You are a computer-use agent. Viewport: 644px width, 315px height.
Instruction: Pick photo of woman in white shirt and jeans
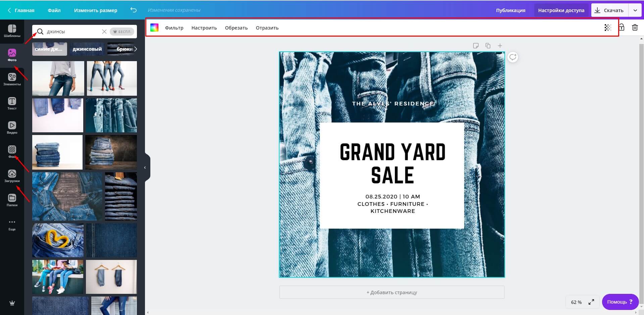coord(58,78)
